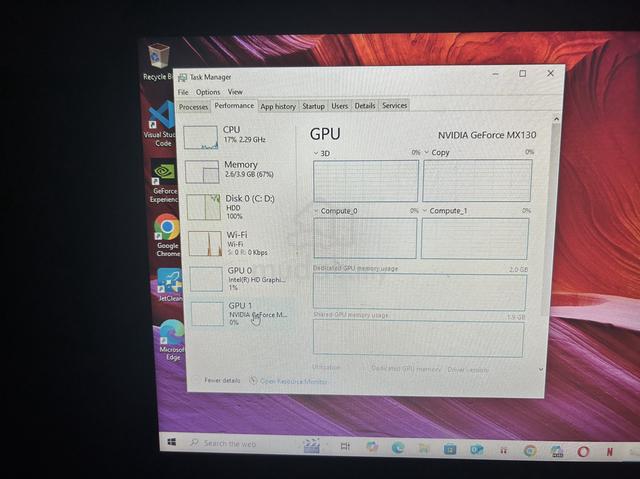Click the scroll up arrow in GPU panel
This screenshot has width=640, height=479.
(556, 119)
